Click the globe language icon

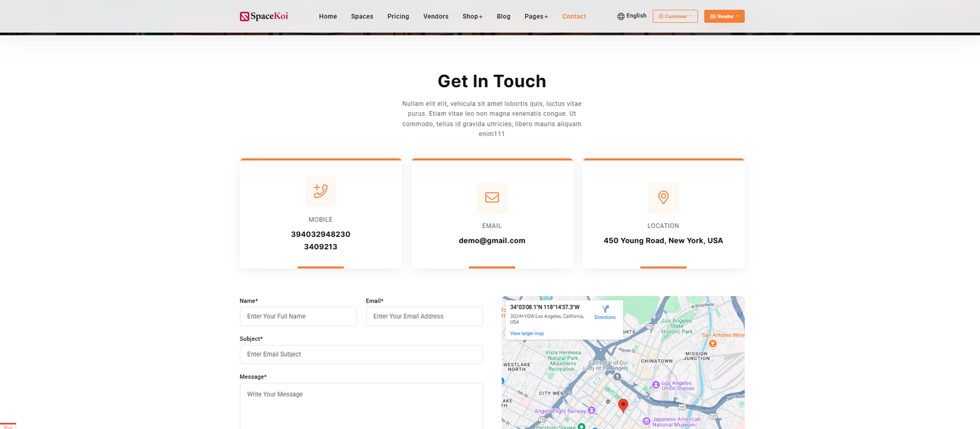[621, 17]
